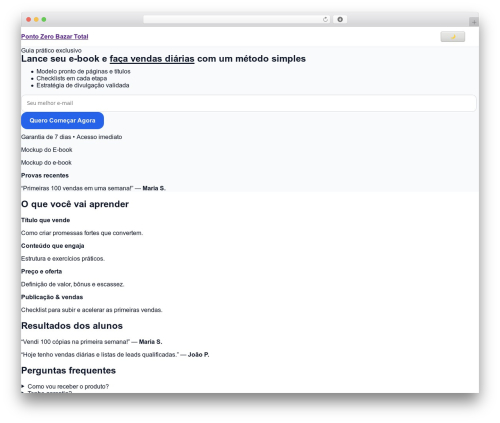500x423 pixels.
Task: Click the 'O que você vai aprender' heading
Action: (x=75, y=204)
